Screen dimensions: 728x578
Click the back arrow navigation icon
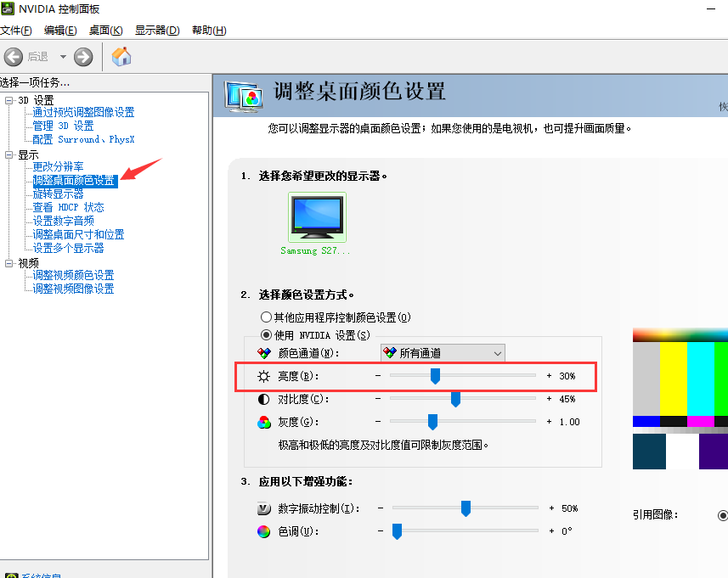pos(14,57)
